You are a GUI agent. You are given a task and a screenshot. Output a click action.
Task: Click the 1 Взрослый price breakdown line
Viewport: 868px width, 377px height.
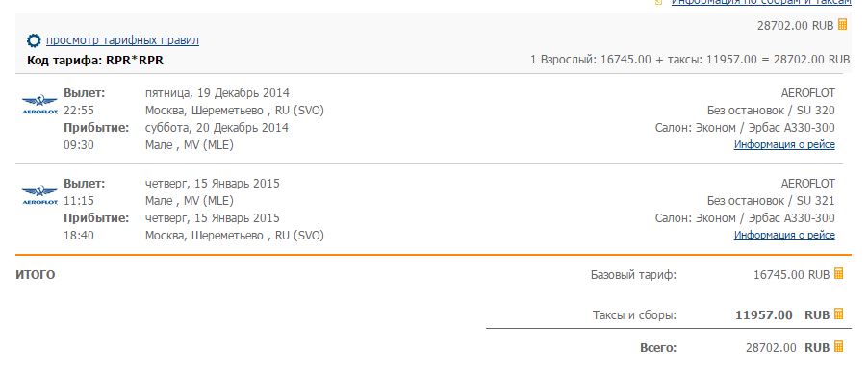tap(690, 60)
